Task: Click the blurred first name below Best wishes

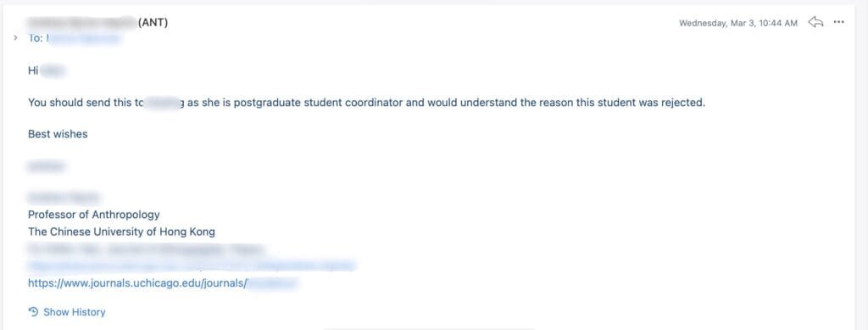Action: (46, 166)
